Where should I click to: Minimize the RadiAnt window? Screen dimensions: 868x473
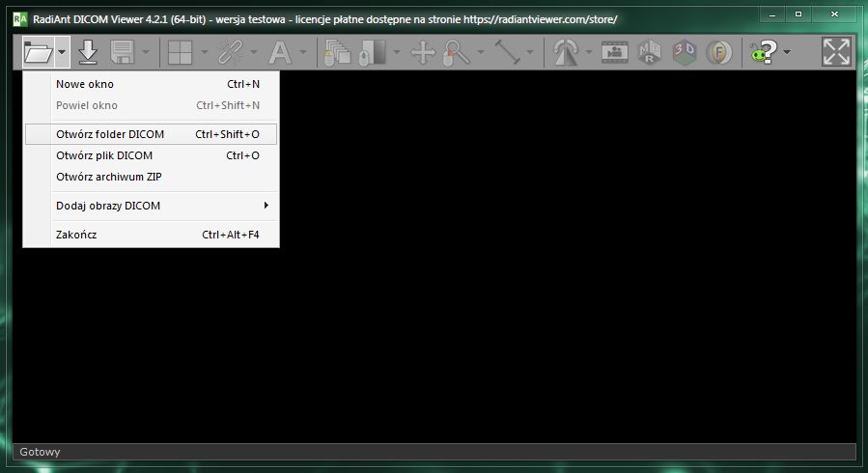[772, 14]
